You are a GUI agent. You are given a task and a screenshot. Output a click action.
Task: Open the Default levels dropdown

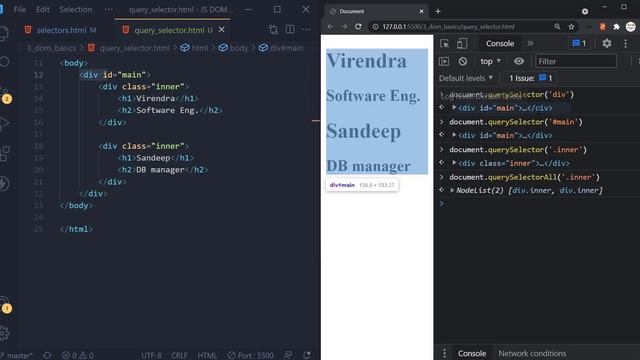[x=466, y=78]
